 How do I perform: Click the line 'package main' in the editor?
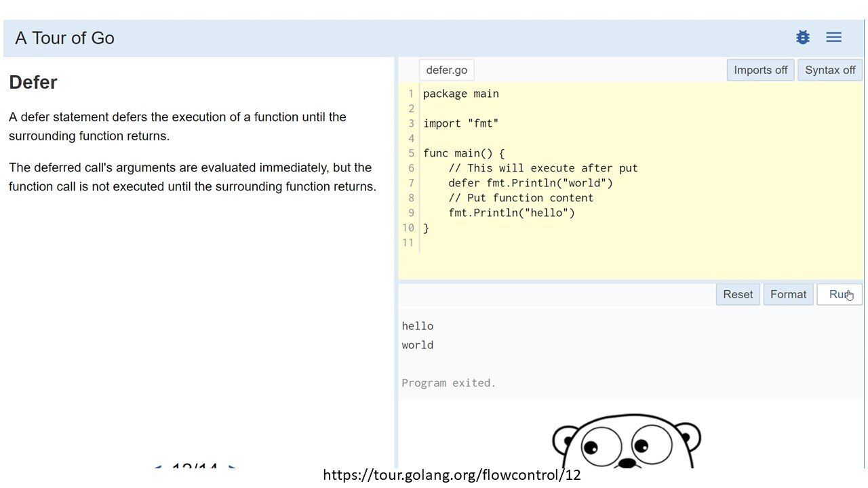(x=461, y=94)
